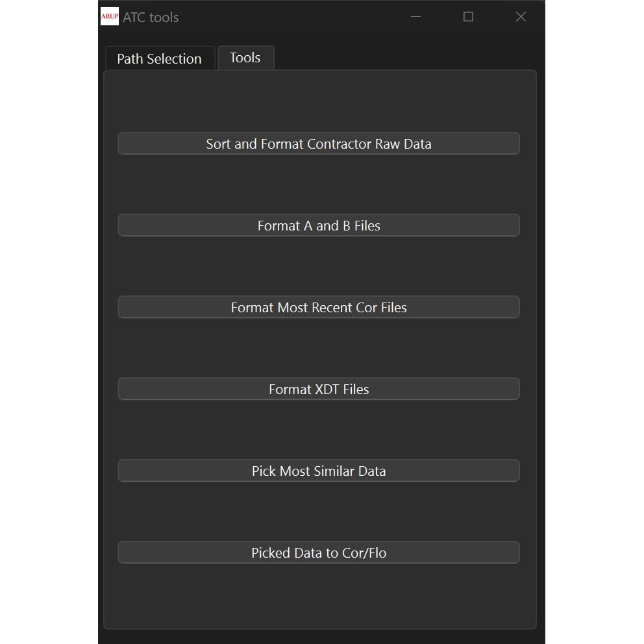Click the empty area between Pick Most Similar and Picked Data
The height and width of the screenshot is (644, 644).
318,512
